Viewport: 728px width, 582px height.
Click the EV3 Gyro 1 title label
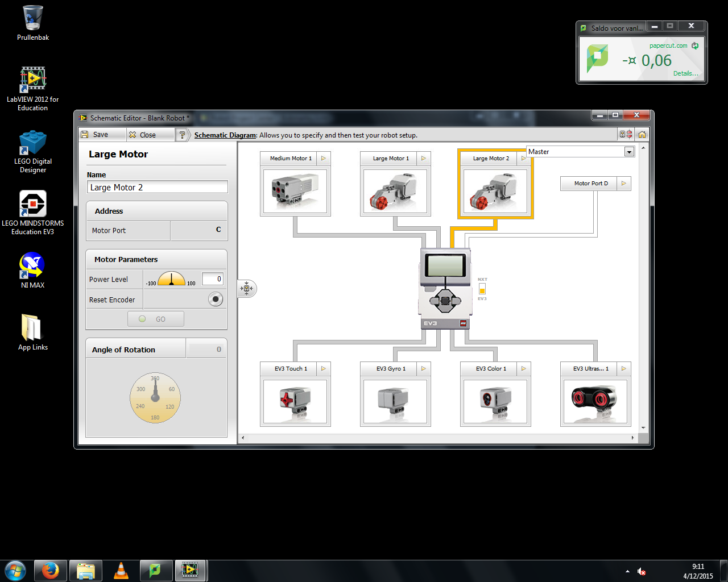[x=391, y=369]
